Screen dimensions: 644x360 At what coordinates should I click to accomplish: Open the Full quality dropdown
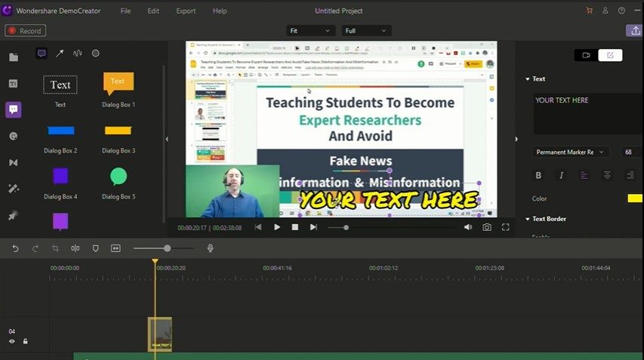(x=366, y=30)
